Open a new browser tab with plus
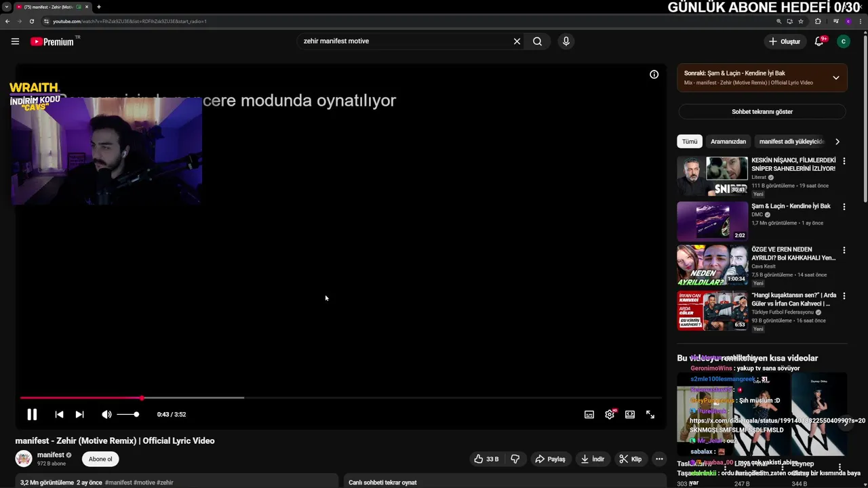 [x=99, y=7]
